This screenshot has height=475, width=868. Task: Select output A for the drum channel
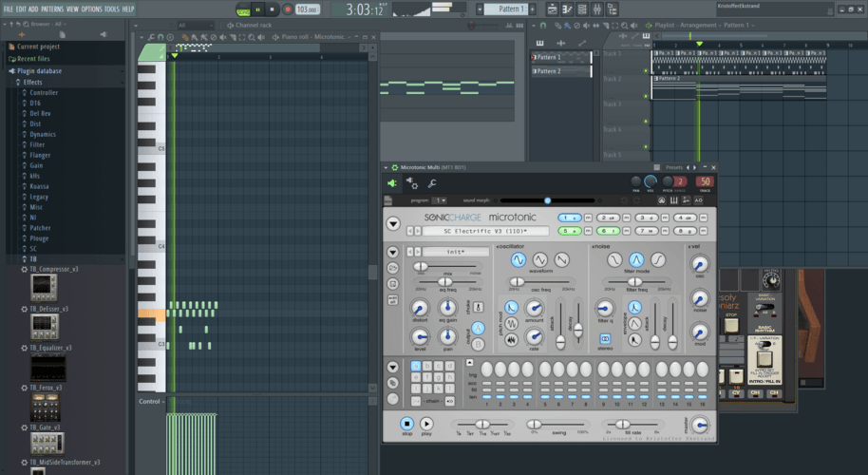click(x=479, y=329)
